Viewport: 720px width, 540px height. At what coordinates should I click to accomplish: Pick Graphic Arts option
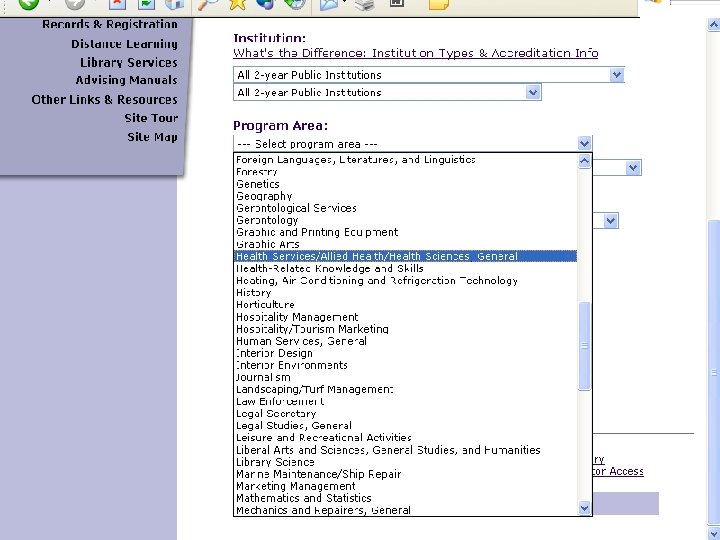[x=405, y=244]
